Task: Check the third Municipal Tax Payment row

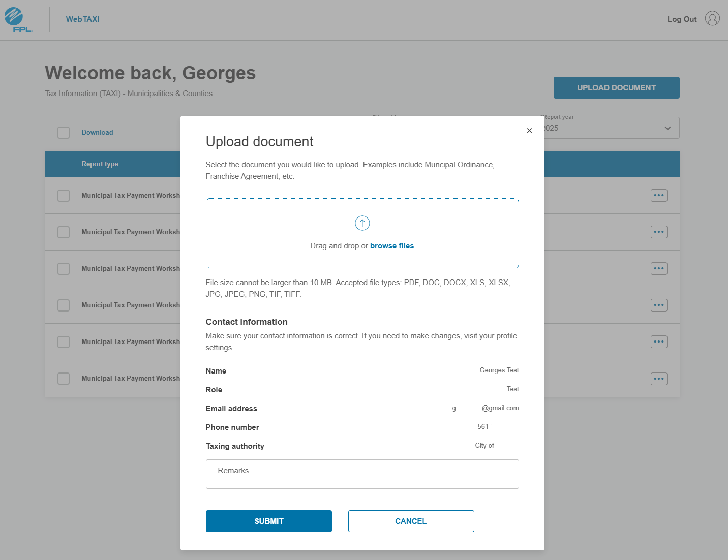Action: point(64,269)
